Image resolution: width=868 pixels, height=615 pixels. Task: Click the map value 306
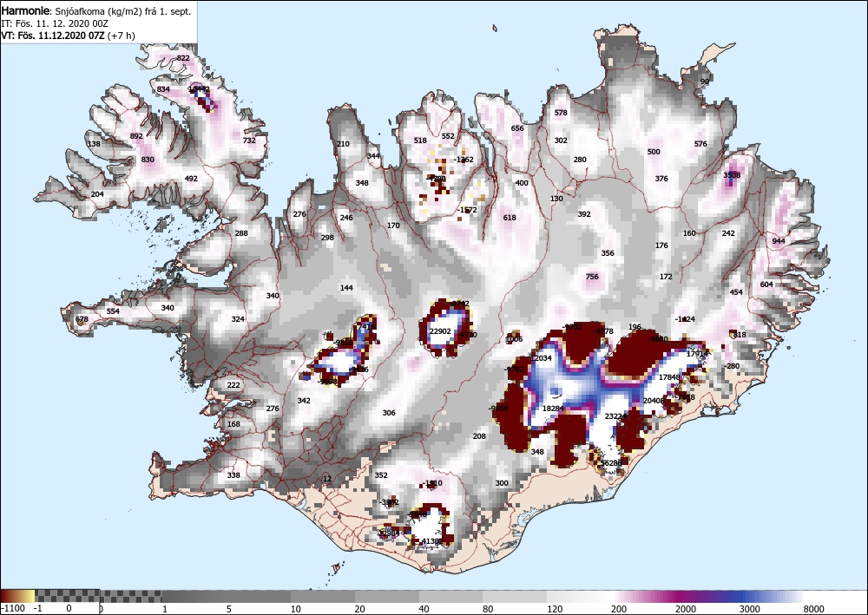pyautogui.click(x=389, y=413)
